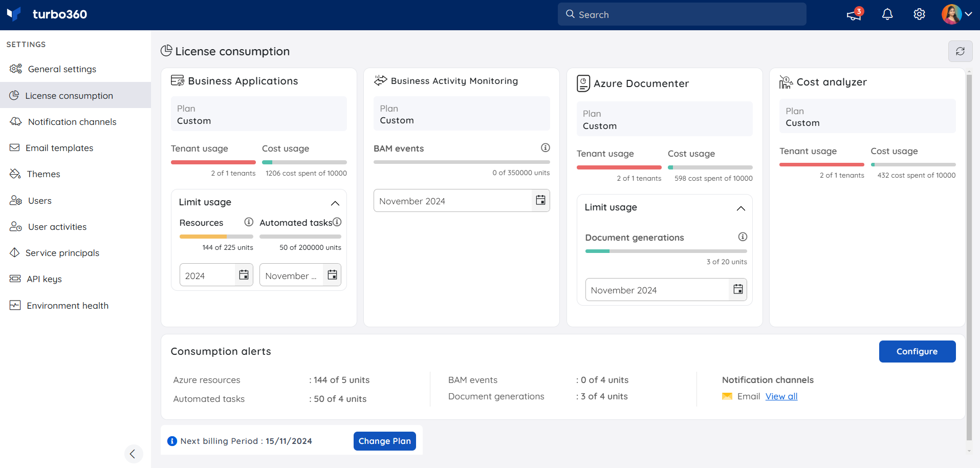Show Resources info tooltip icon

click(x=249, y=222)
